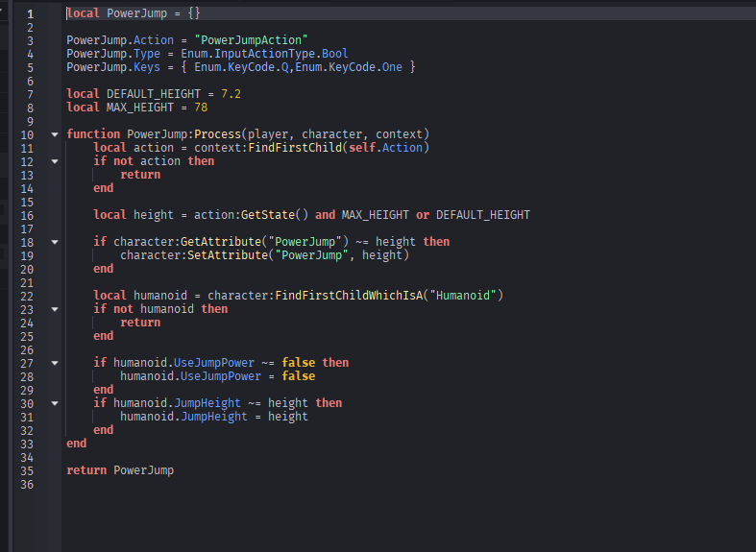Click the value 7.2 of DEFAULT_HEIGHT
The image size is (756, 552).
[x=231, y=94]
